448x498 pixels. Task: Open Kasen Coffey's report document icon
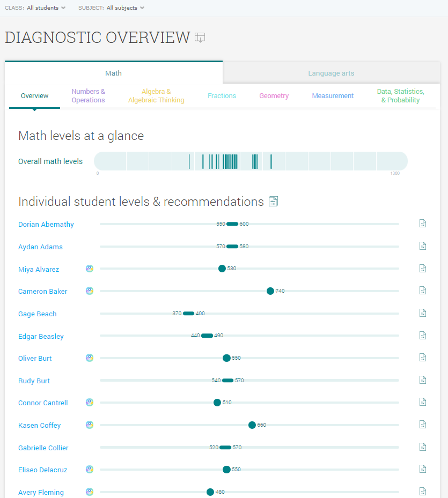423,425
